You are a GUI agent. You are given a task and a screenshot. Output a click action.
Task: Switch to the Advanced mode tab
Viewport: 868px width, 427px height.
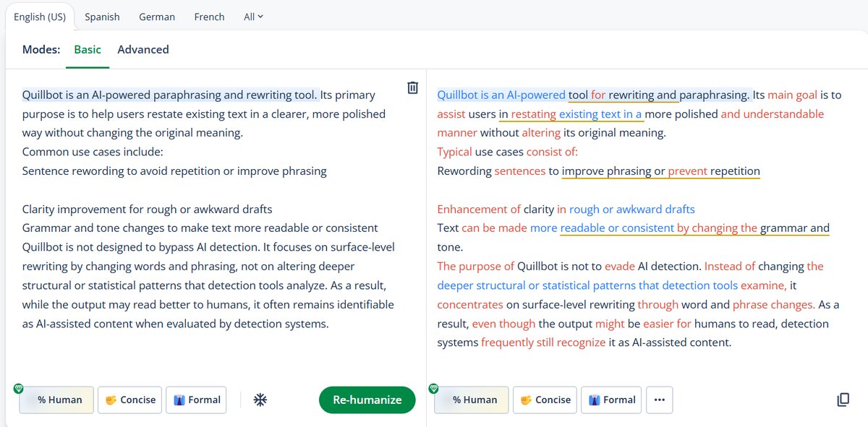(x=143, y=50)
